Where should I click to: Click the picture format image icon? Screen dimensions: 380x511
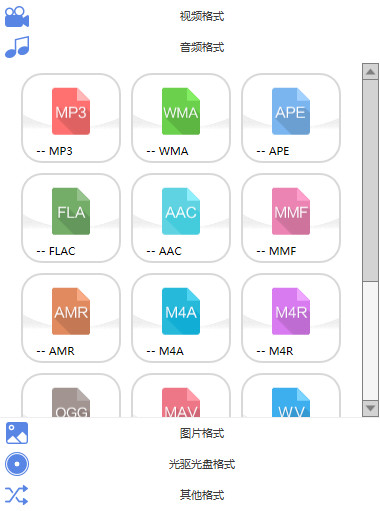17,433
